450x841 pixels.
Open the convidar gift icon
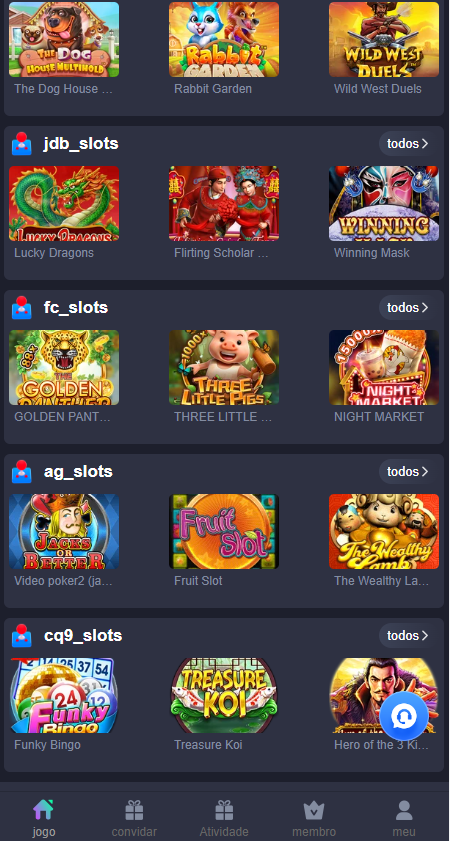(x=134, y=810)
